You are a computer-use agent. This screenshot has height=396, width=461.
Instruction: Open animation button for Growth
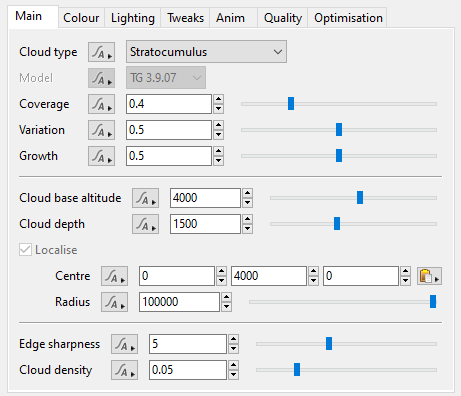tap(101, 156)
